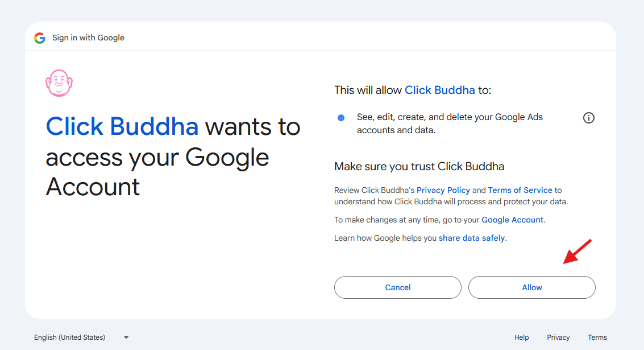Click the blue bullet beside the Google Ads permission
Screen dimensions: 644x350
pyautogui.click(x=341, y=118)
